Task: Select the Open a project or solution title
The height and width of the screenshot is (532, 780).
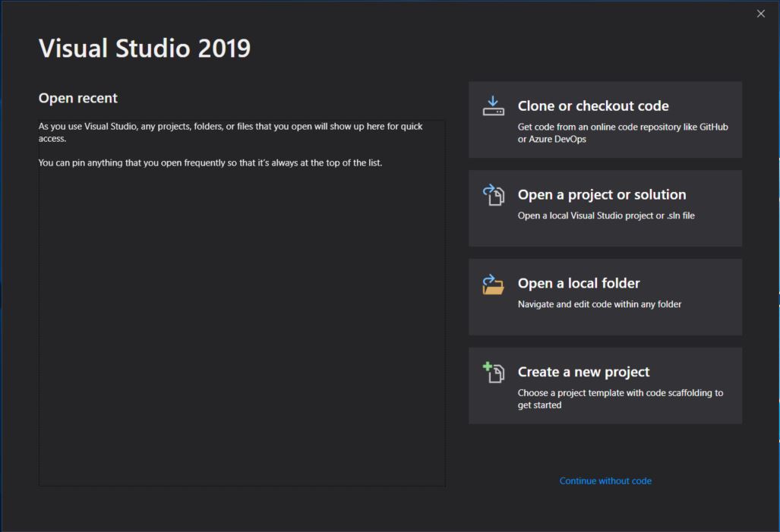Action: 602,195
